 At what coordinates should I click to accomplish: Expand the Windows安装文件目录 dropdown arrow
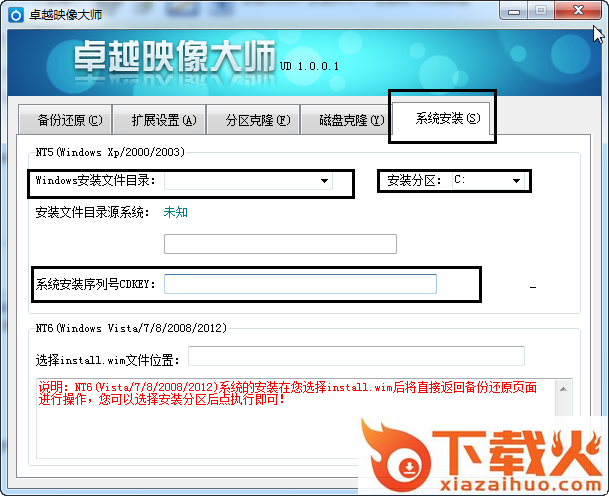coord(324,181)
